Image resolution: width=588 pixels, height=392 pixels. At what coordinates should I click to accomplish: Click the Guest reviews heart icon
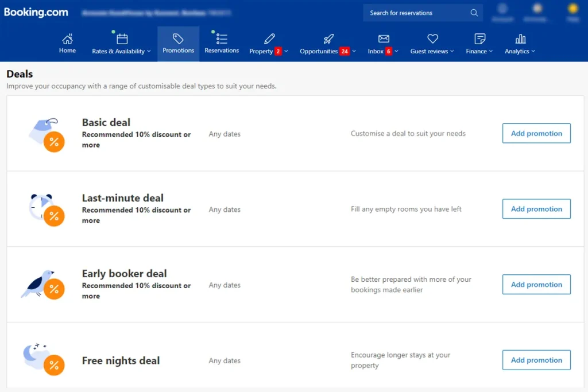433,38
